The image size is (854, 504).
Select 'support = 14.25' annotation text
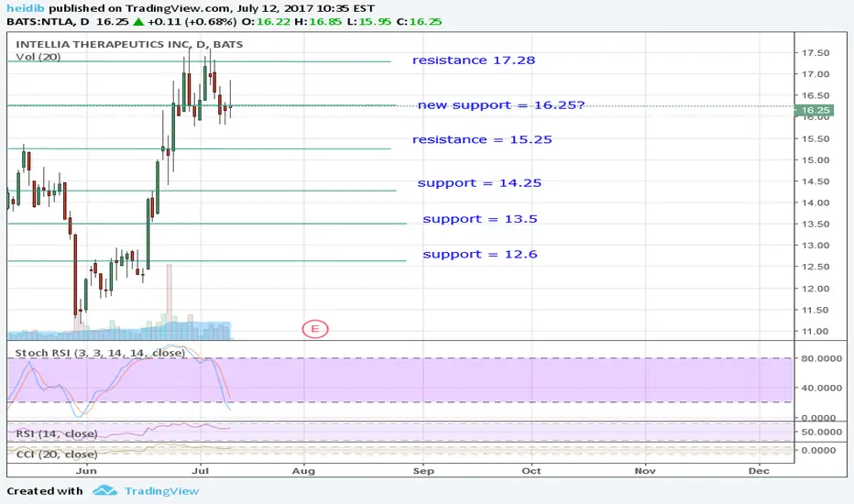click(x=479, y=183)
